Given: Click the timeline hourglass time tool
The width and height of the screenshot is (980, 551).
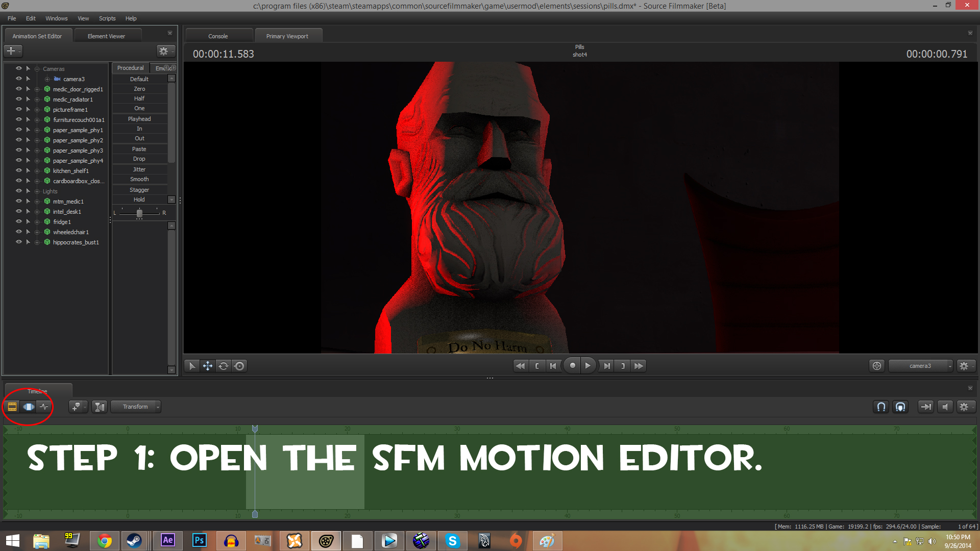Looking at the screenshot, I should [x=100, y=407].
